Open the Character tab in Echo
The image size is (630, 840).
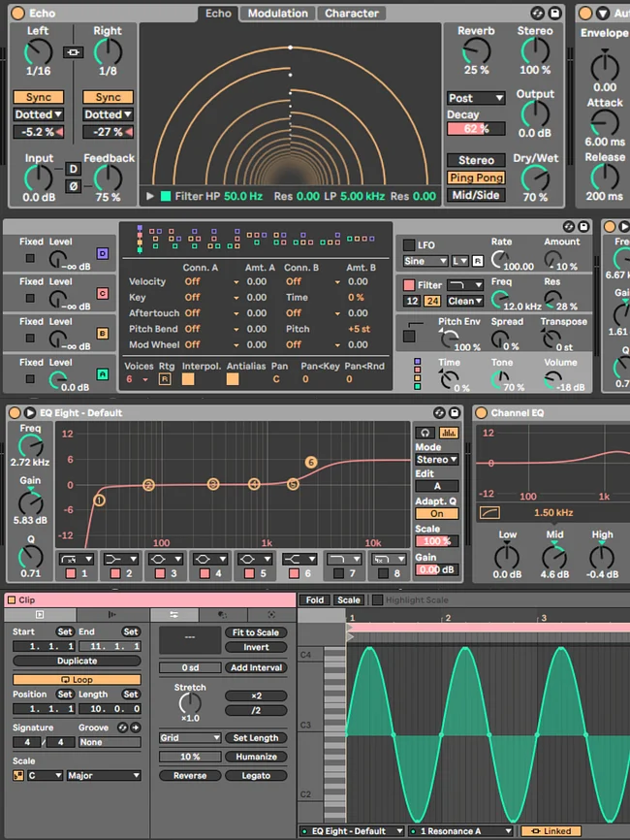pyautogui.click(x=352, y=14)
